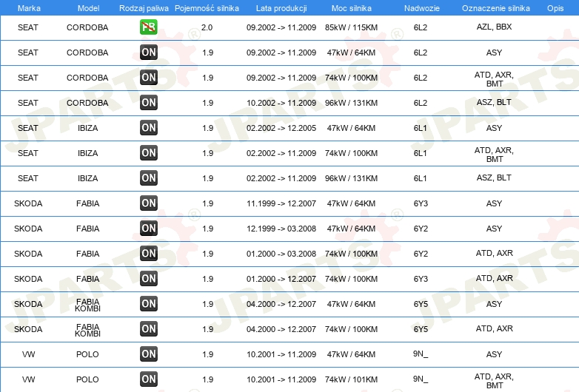The height and width of the screenshot is (392, 579).
Task: Click the Nadwozie column header
Action: (422, 8)
